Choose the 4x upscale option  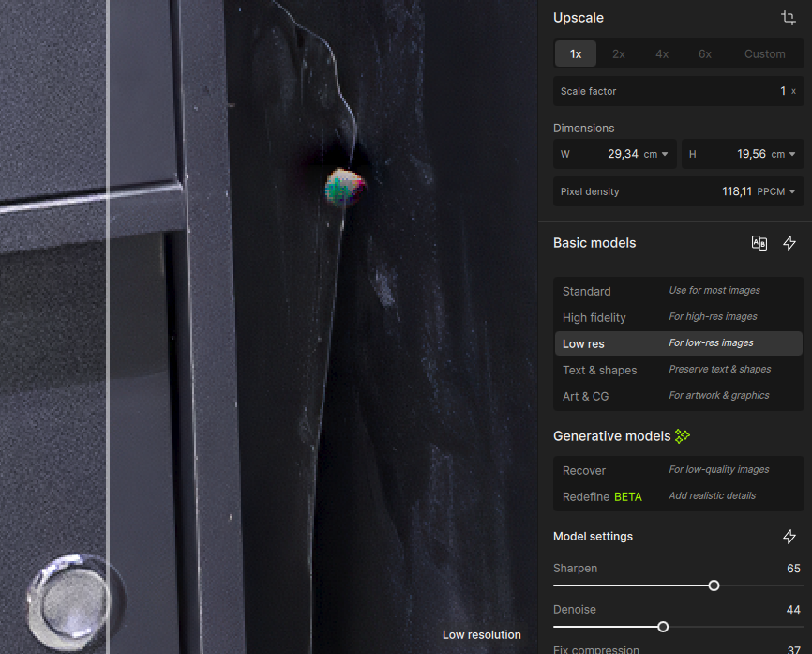pyautogui.click(x=662, y=53)
